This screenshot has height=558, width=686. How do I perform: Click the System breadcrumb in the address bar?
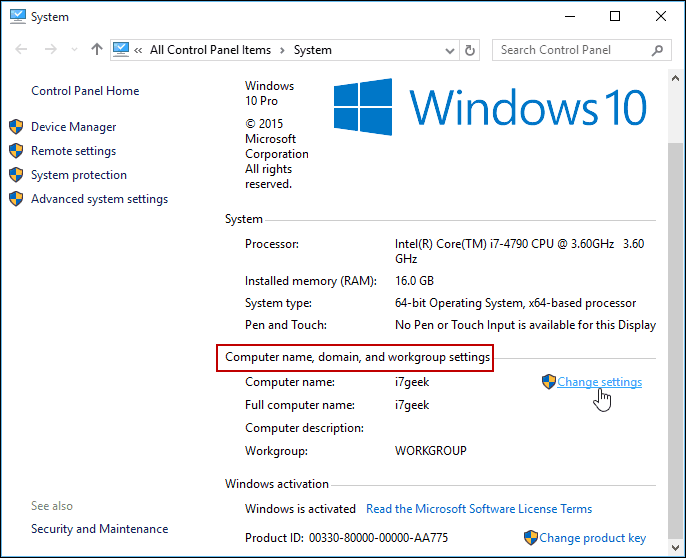click(x=312, y=50)
